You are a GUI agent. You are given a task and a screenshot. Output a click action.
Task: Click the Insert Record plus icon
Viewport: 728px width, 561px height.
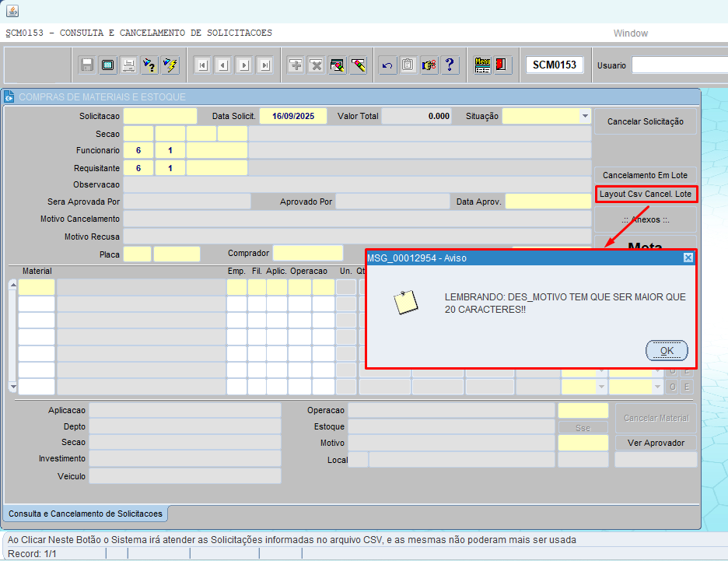(x=296, y=65)
